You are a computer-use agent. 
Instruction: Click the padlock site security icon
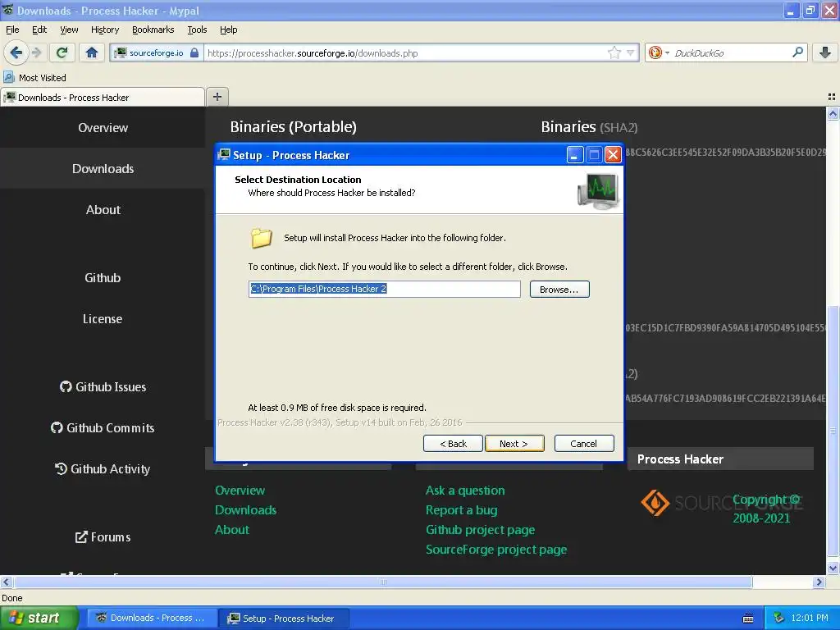click(194, 52)
